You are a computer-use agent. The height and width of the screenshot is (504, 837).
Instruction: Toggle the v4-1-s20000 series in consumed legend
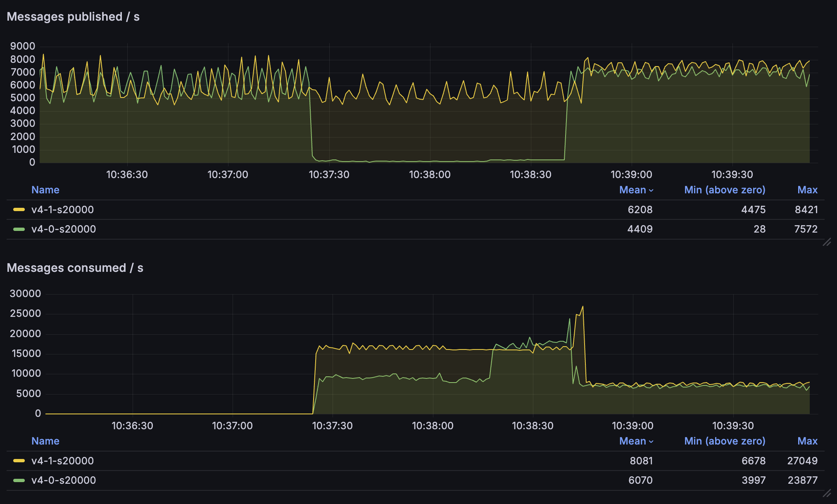pyautogui.click(x=63, y=461)
